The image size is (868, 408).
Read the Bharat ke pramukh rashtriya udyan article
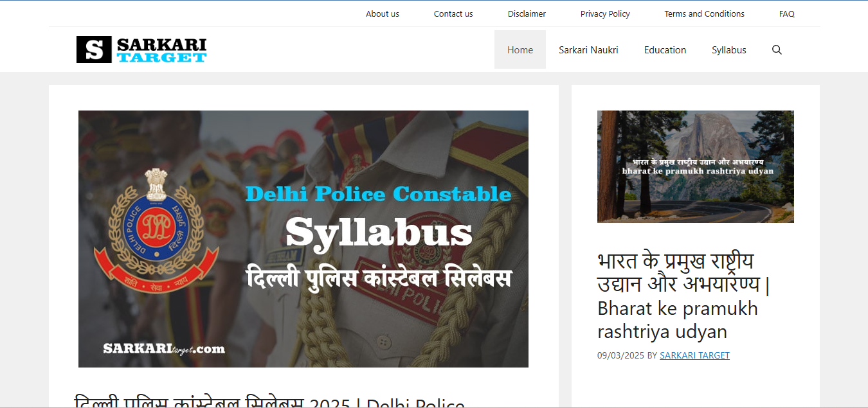tap(685, 296)
